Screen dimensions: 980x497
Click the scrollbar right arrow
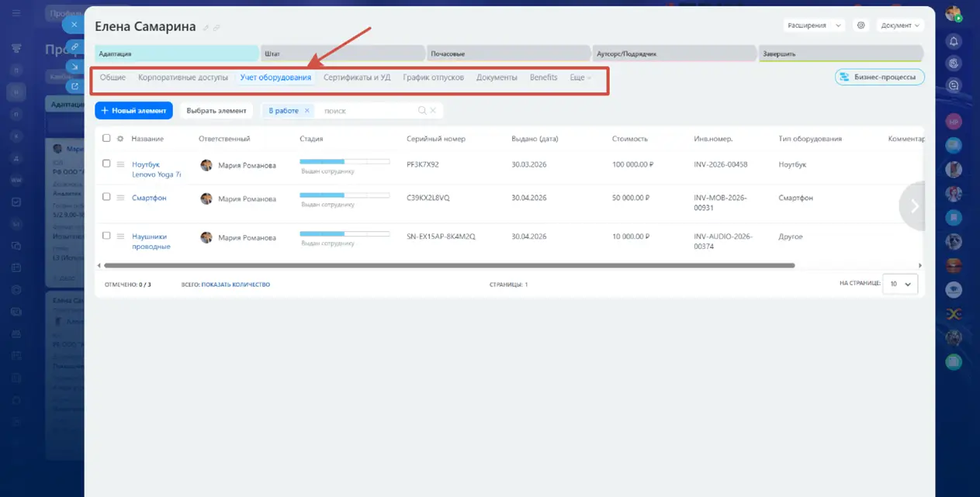(920, 265)
